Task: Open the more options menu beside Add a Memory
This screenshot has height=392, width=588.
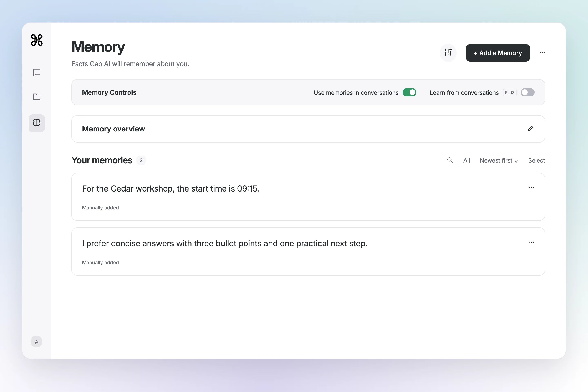Action: (x=542, y=53)
